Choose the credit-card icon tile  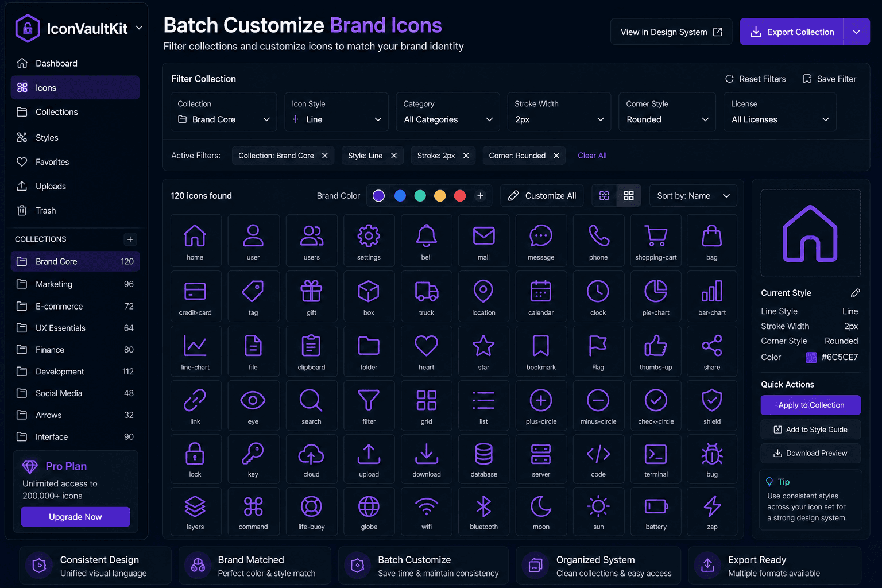click(x=196, y=296)
